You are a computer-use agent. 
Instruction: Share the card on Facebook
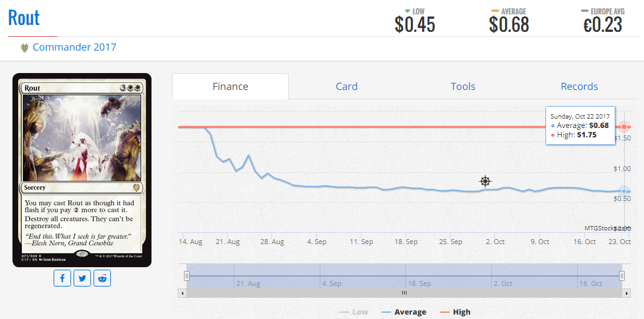pyautogui.click(x=62, y=278)
